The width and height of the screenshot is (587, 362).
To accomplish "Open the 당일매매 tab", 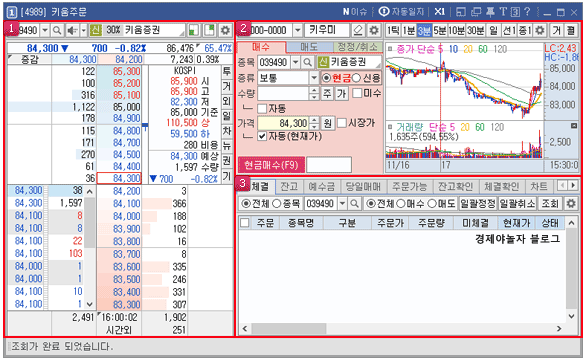I will point(363,186).
